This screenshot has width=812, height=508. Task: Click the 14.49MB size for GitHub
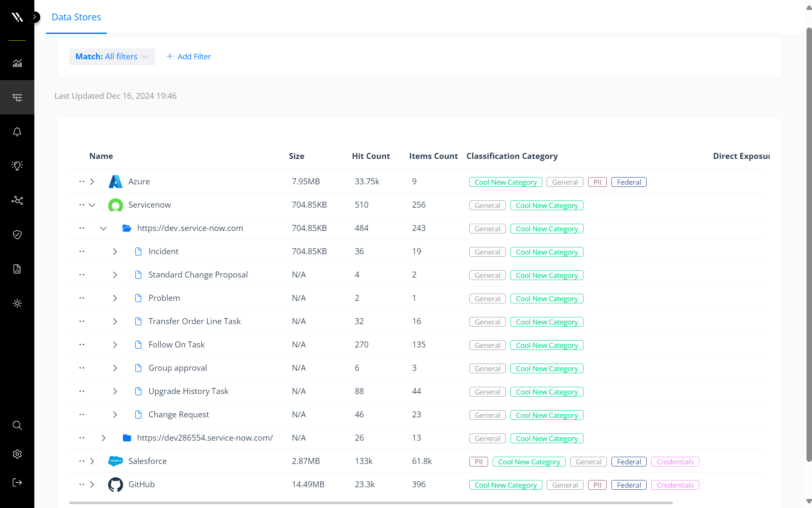308,484
